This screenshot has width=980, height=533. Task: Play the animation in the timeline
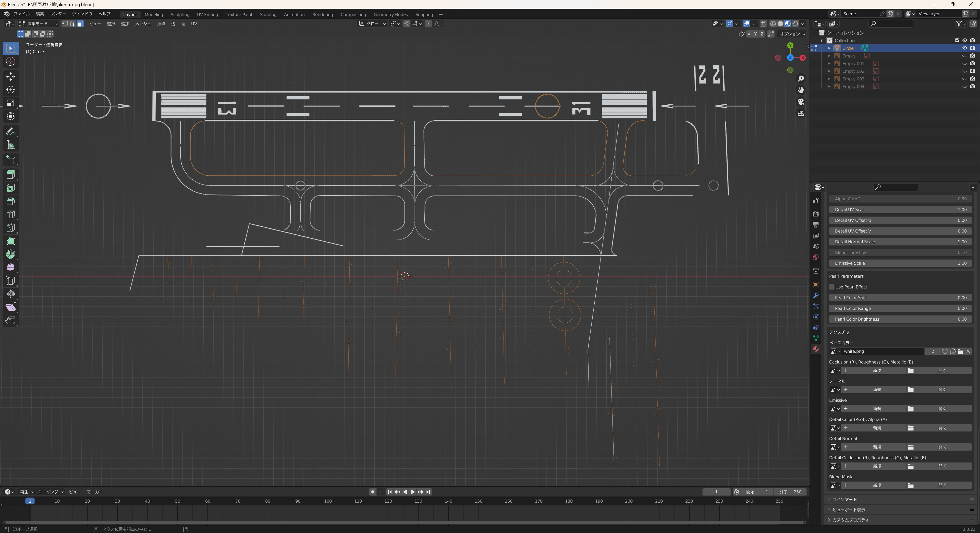click(x=413, y=492)
